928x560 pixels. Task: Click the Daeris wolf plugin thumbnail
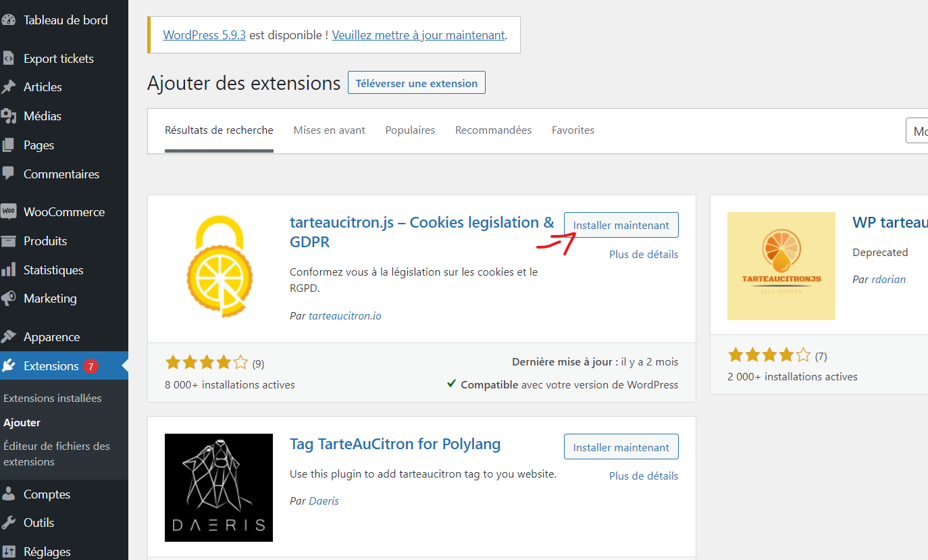click(219, 488)
